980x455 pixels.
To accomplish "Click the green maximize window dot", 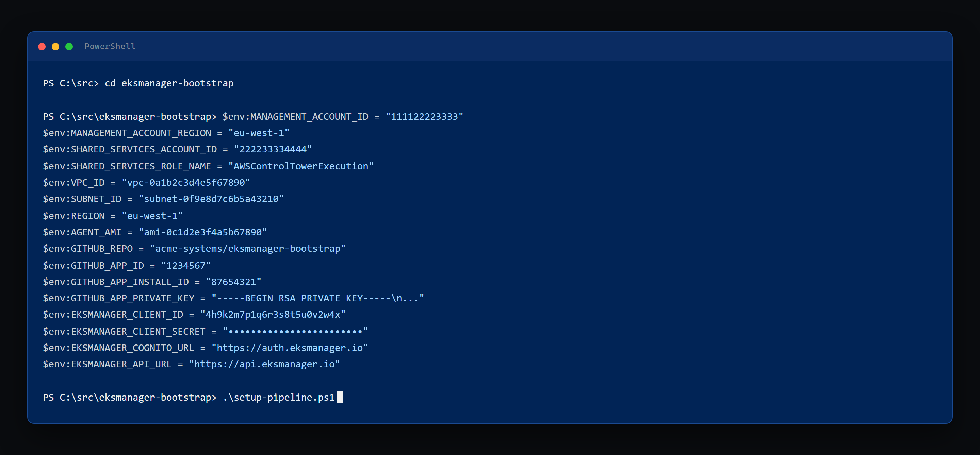I will [x=69, y=46].
